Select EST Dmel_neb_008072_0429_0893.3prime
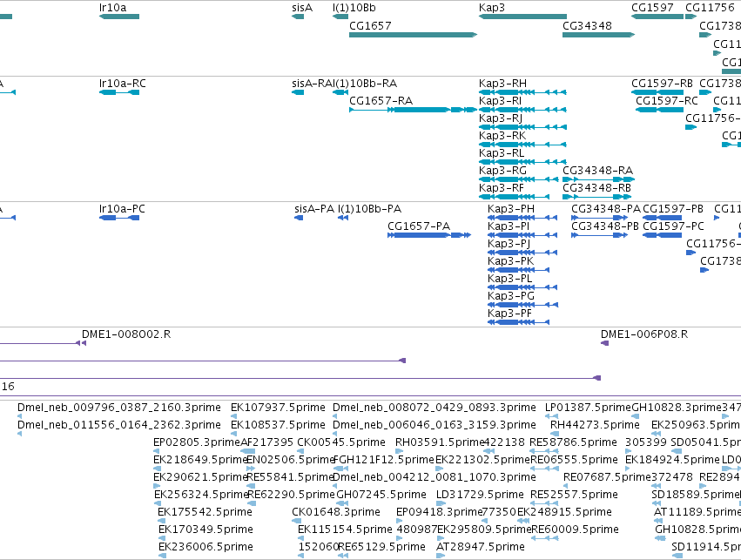This screenshot has height=560, width=741. [x=335, y=416]
